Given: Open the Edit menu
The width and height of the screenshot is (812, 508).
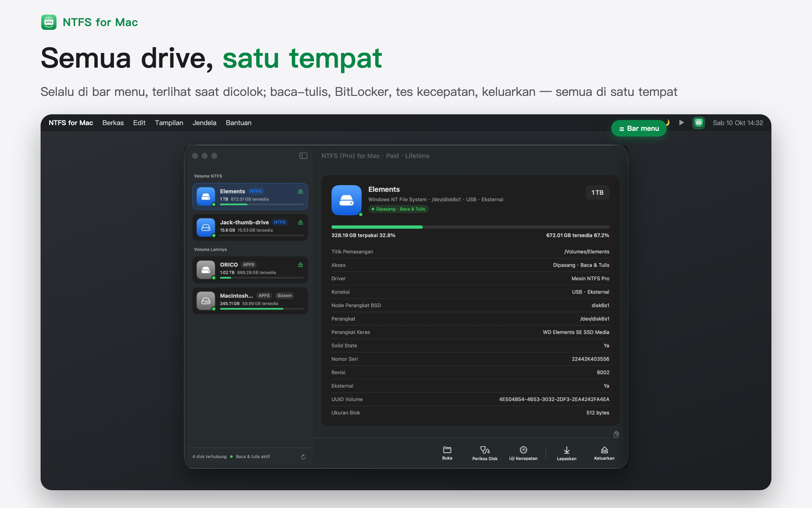Looking at the screenshot, I should [139, 123].
